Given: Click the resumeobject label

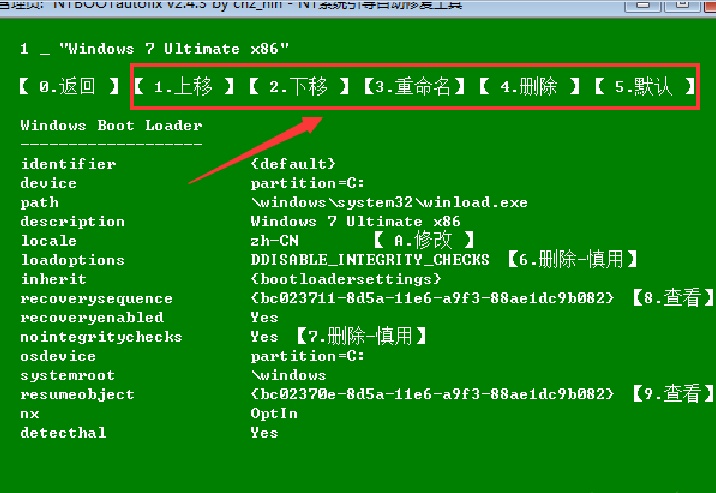Looking at the screenshot, I should pyautogui.click(x=78, y=394).
